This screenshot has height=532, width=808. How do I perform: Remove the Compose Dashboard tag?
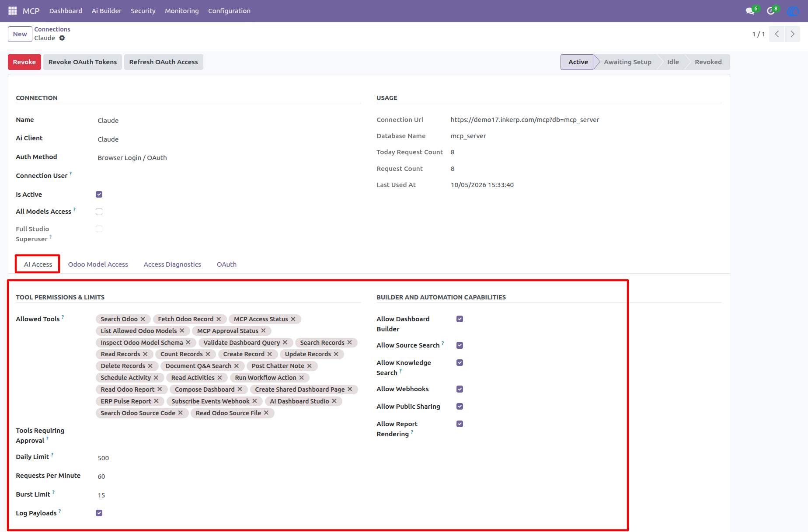tap(240, 389)
